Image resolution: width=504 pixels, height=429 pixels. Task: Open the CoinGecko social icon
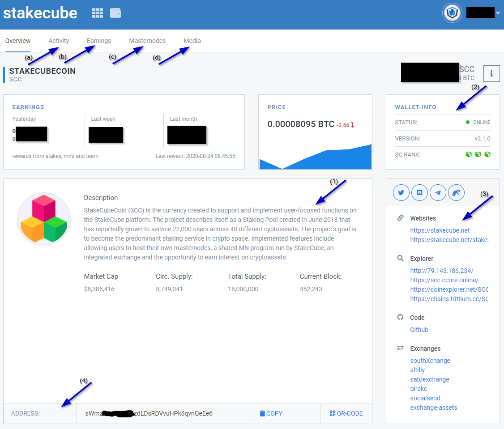456,192
